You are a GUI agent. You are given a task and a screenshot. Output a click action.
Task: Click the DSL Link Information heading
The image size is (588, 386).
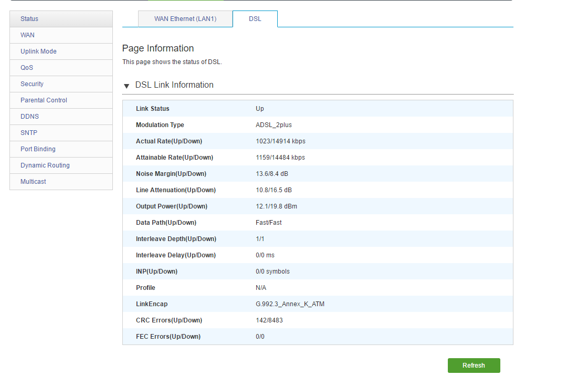coord(174,85)
